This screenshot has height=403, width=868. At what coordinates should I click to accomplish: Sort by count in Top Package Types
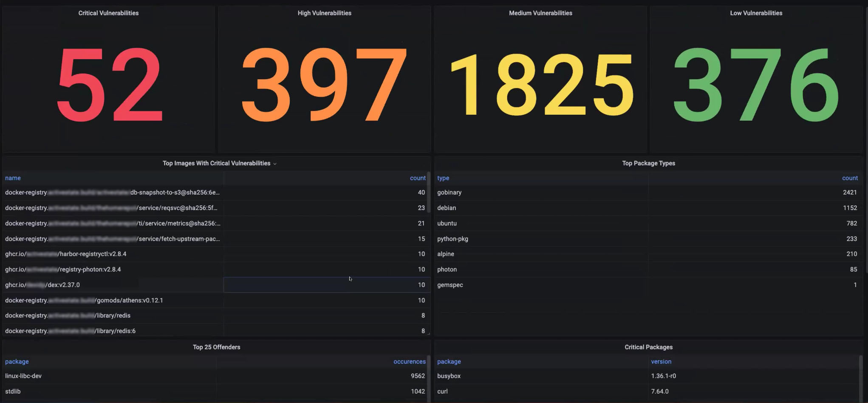pos(850,178)
